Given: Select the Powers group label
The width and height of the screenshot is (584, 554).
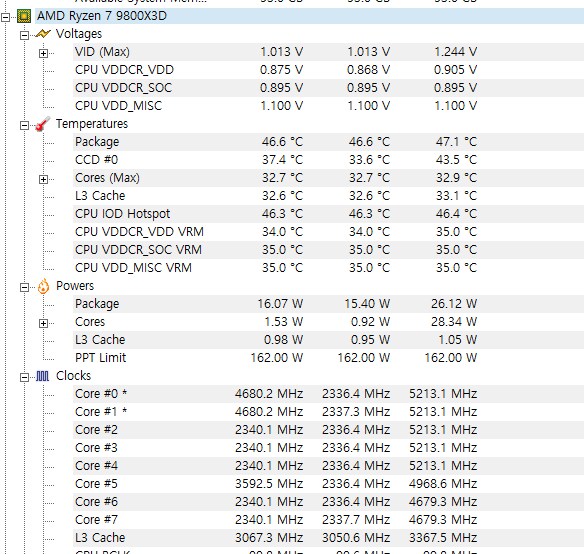Looking at the screenshot, I should [75, 286].
